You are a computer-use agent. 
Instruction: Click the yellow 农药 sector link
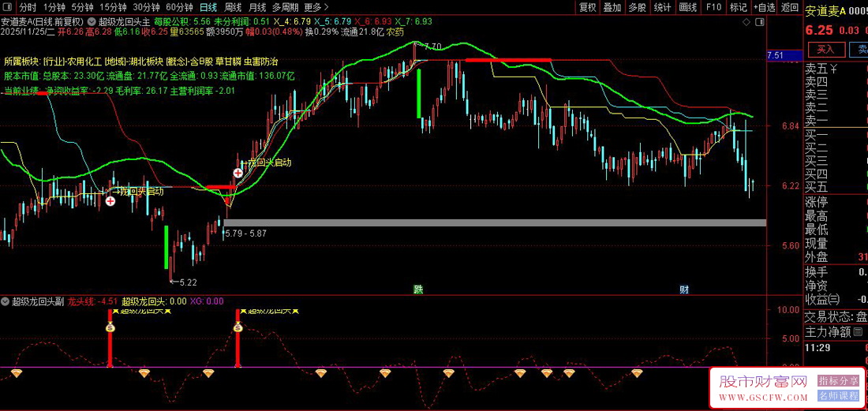point(395,32)
